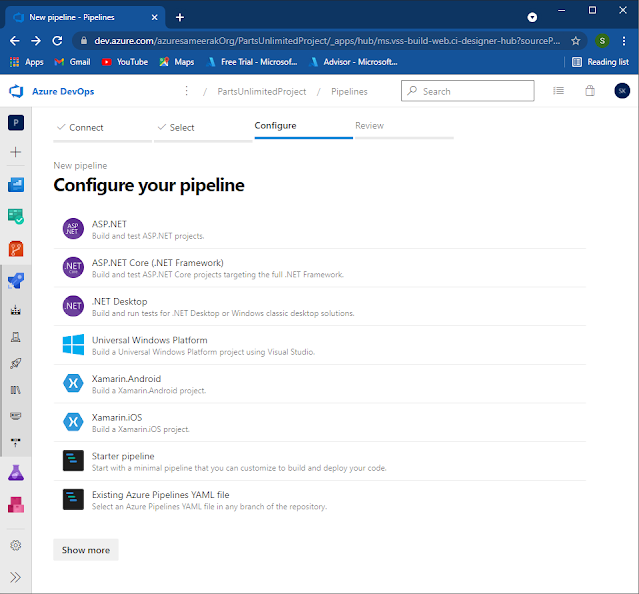Open Library books icon in sidebar
The image size is (639, 594).
16,390
